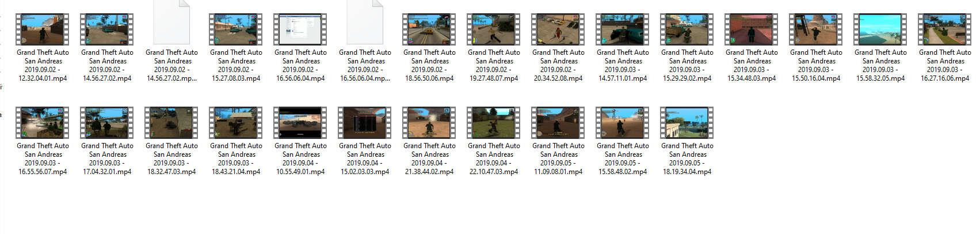The image size is (980, 234).
Task: Click file name text ending 15.27.08.03.mp4
Action: (x=236, y=65)
